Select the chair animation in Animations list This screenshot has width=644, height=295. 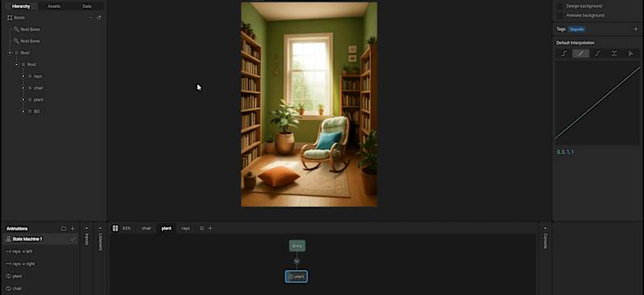pos(40,289)
